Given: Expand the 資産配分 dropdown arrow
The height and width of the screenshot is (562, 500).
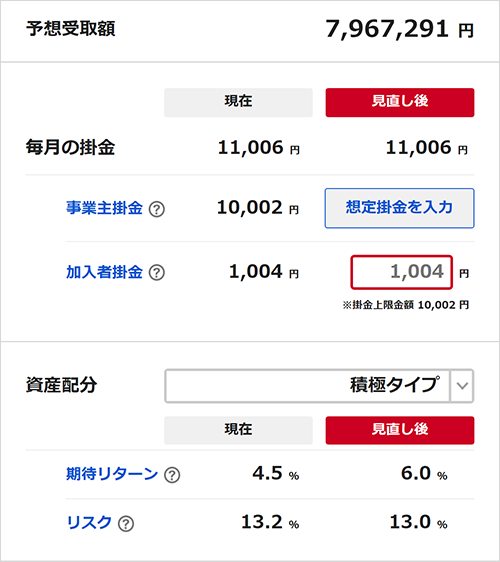Looking at the screenshot, I should tap(462, 386).
